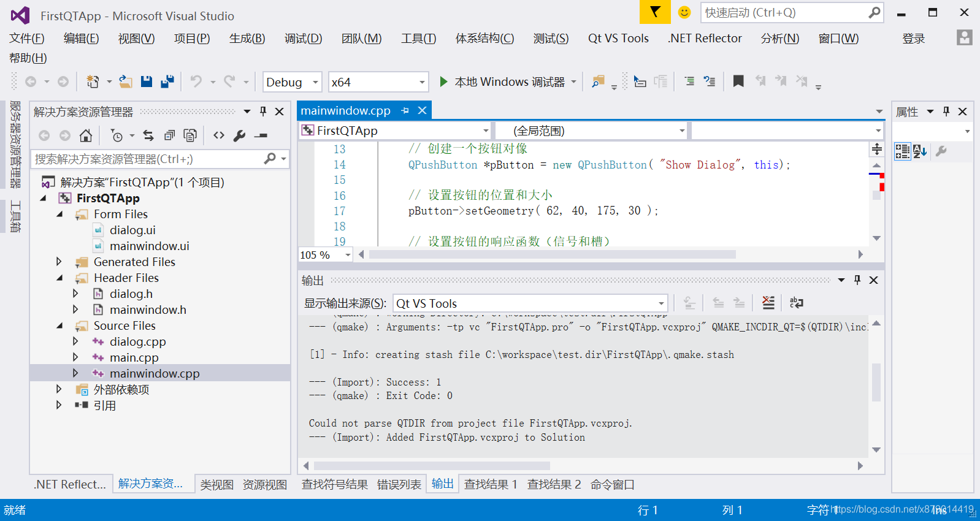
Task: Select dialog.cpp in Solution Explorer
Action: point(138,341)
